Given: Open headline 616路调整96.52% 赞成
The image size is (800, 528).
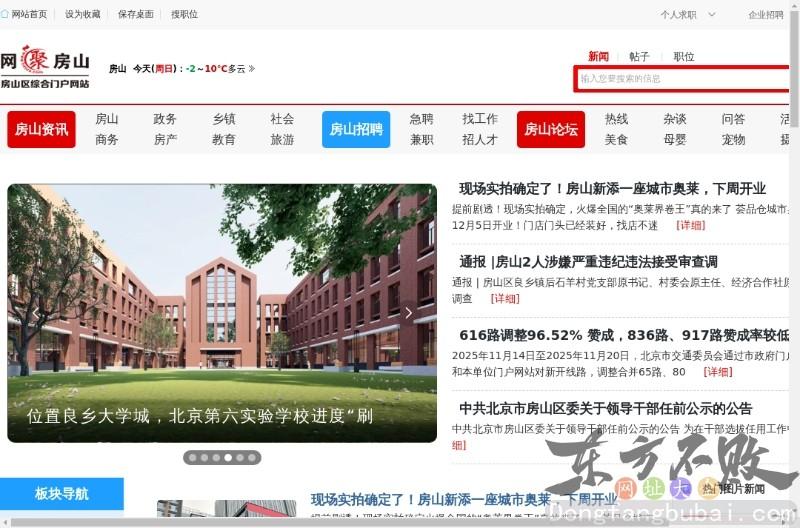Looking at the screenshot, I should point(624,335).
